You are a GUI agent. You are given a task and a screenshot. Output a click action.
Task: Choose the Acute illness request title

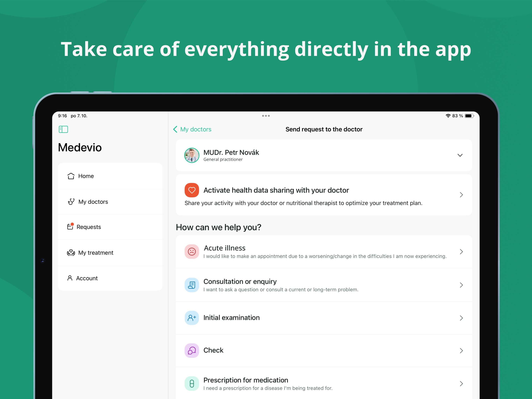[224, 248]
